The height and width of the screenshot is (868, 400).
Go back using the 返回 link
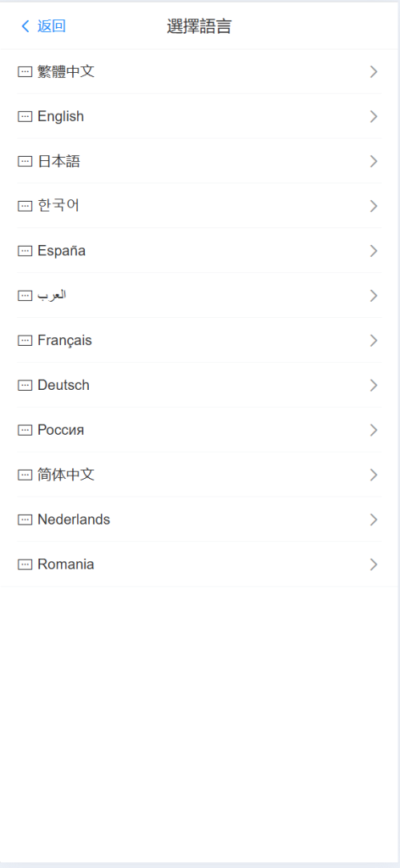52,26
